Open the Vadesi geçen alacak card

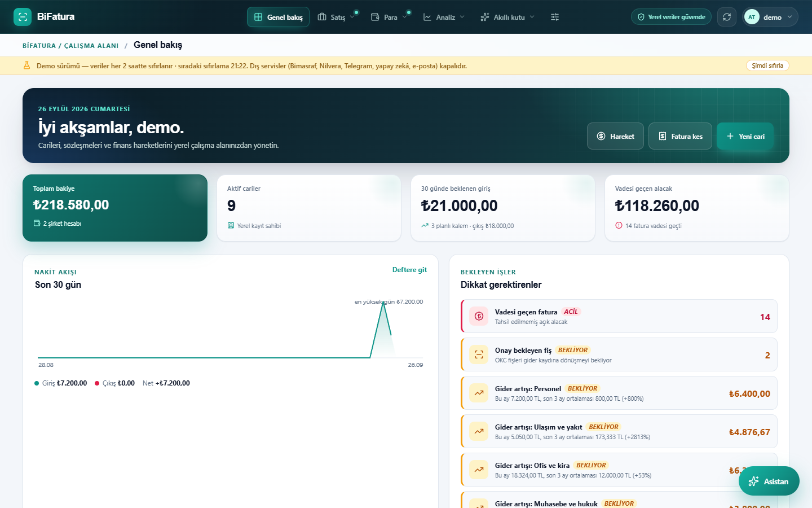pyautogui.click(x=697, y=208)
